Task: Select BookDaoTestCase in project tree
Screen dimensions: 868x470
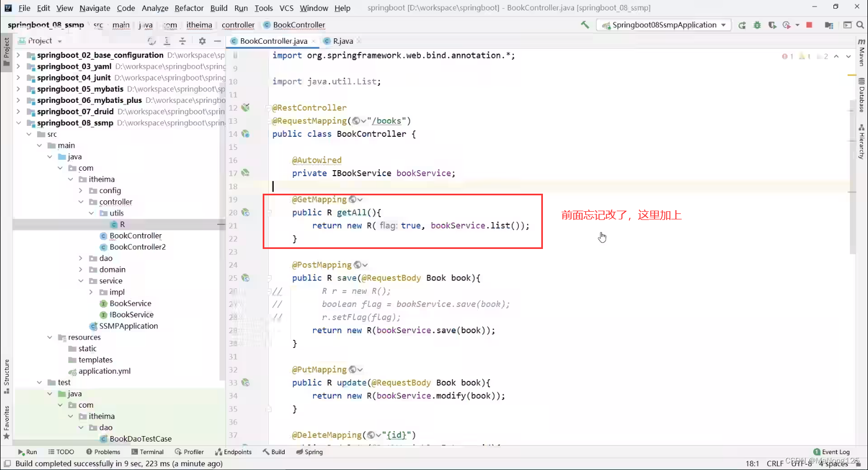Action: (x=141, y=439)
